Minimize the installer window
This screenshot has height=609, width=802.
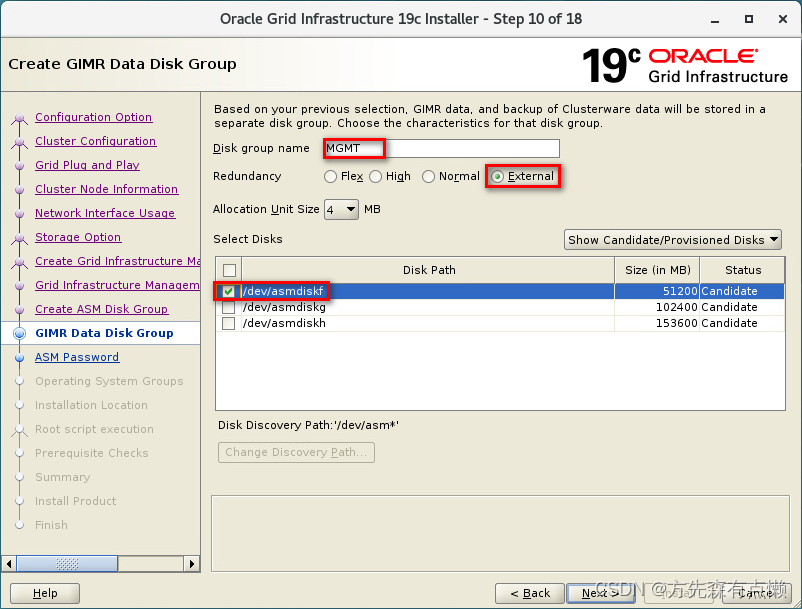[715, 20]
